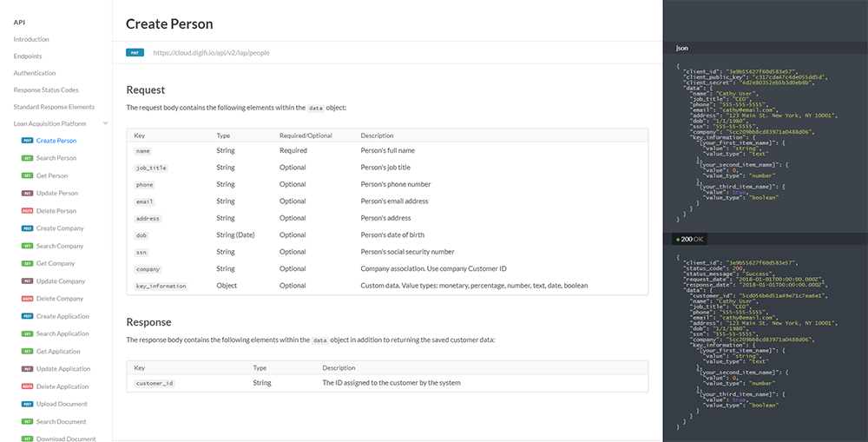Viewport: 868px width, 442px height.
Task: Click the DELETE badge beside Delete Person
Action: click(27, 211)
